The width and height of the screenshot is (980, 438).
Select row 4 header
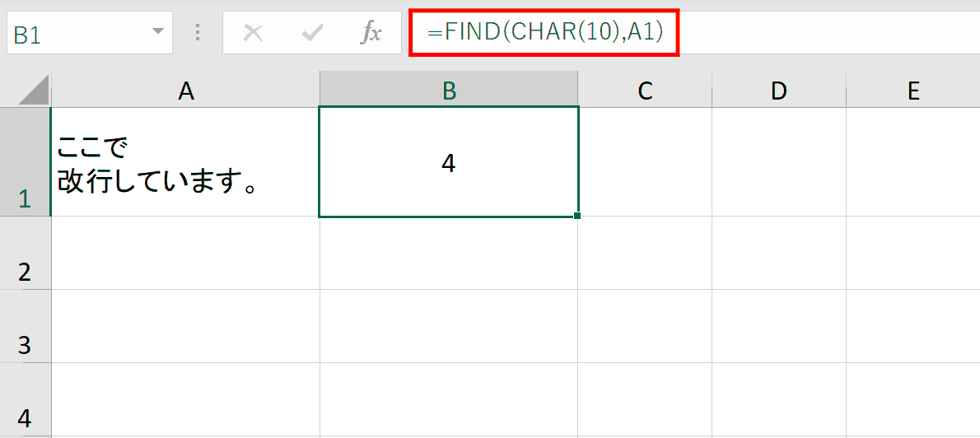[25, 400]
